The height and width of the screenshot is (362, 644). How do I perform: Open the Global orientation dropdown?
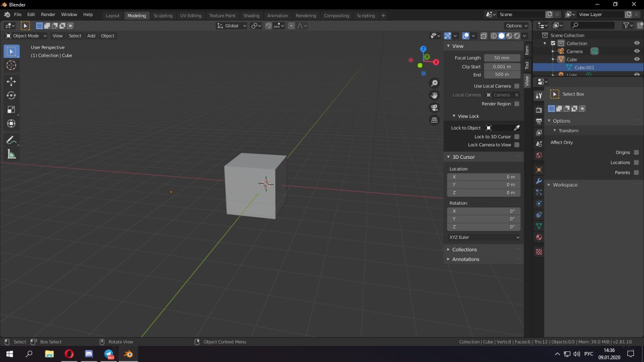pyautogui.click(x=232, y=26)
